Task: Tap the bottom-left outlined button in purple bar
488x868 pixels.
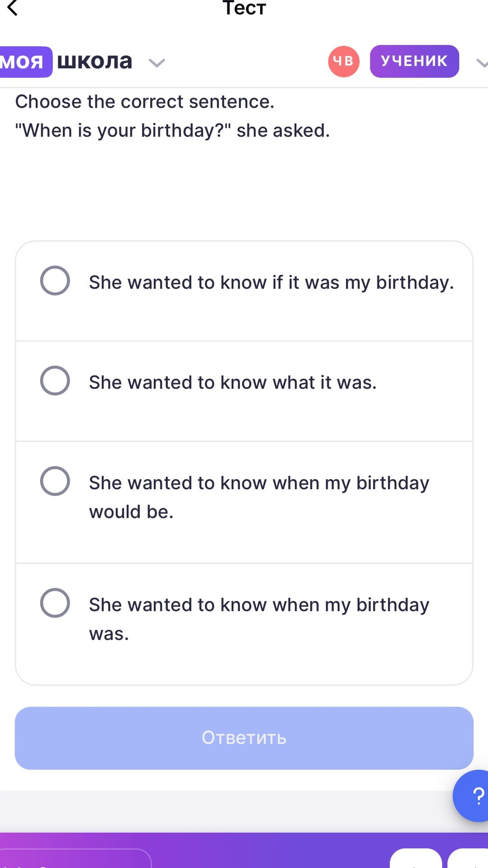Action: (x=76, y=858)
